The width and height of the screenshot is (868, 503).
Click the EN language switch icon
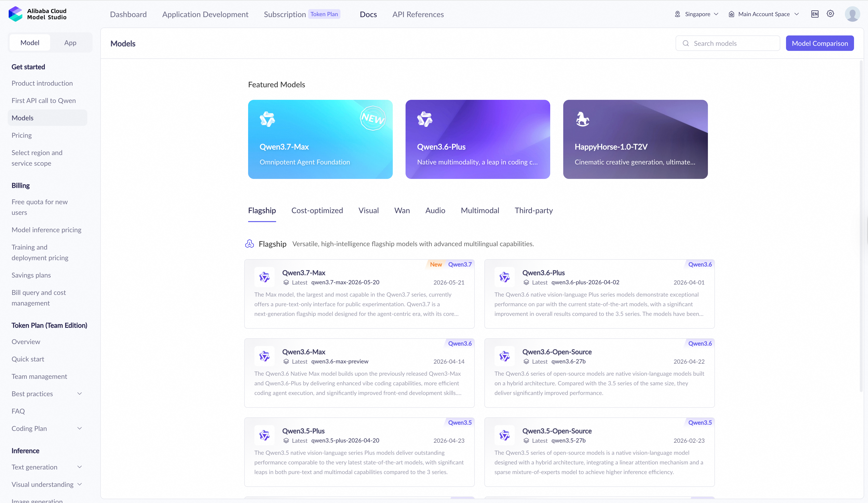(x=815, y=14)
